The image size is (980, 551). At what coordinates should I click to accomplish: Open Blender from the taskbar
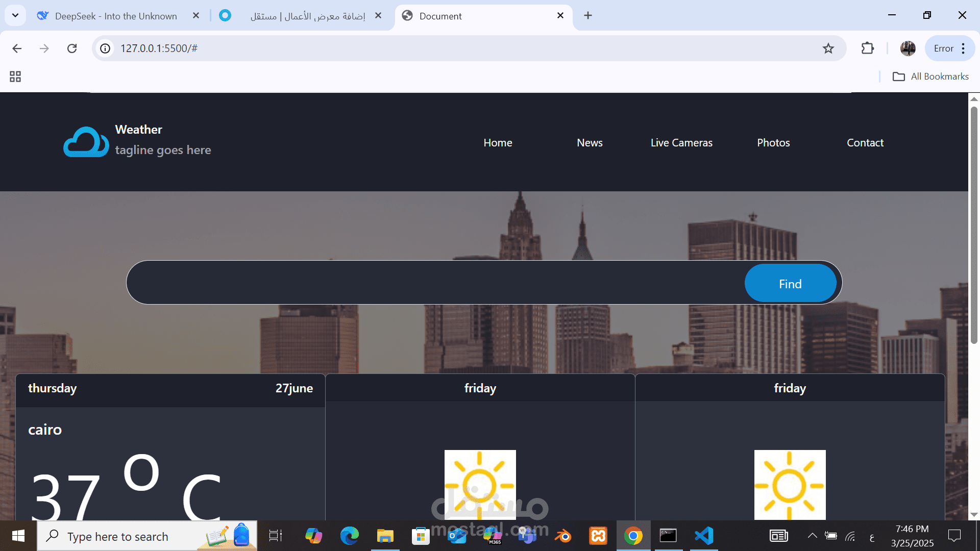click(x=563, y=536)
